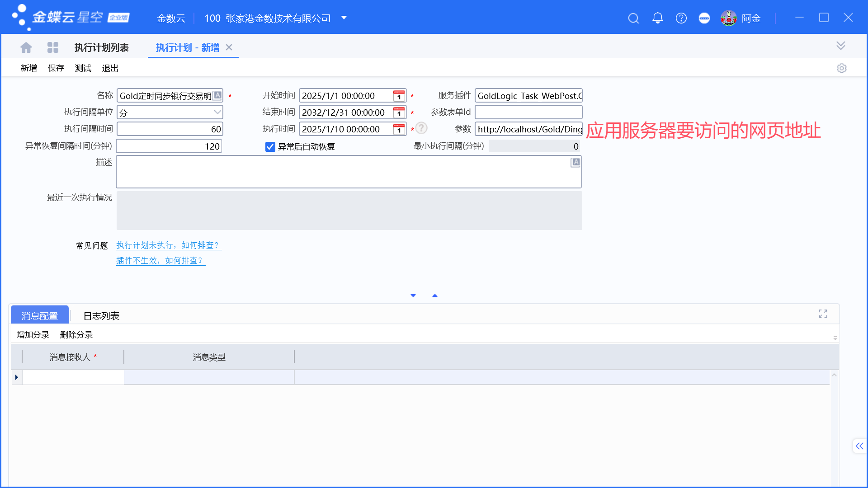Viewport: 868px width, 488px height.
Task: Click 增加分录 button
Action: tap(33, 335)
